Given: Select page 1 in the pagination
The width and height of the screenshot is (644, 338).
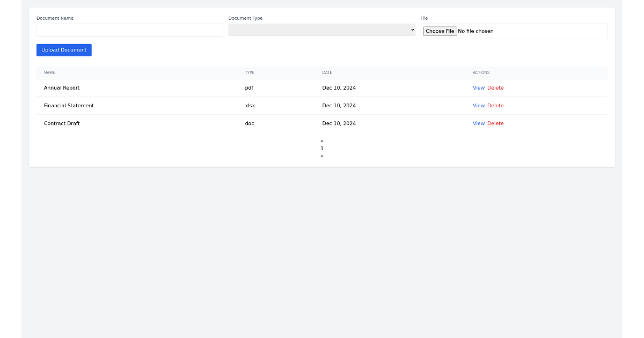Looking at the screenshot, I should (x=322, y=148).
